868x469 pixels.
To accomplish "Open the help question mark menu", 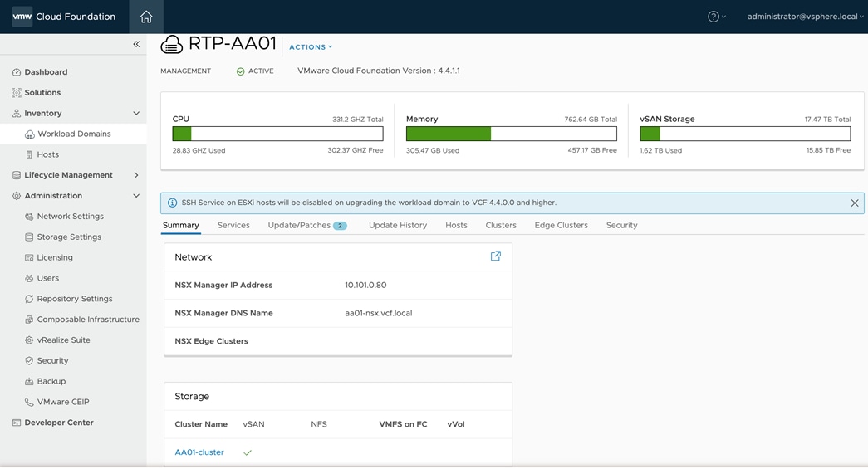I will [x=716, y=17].
